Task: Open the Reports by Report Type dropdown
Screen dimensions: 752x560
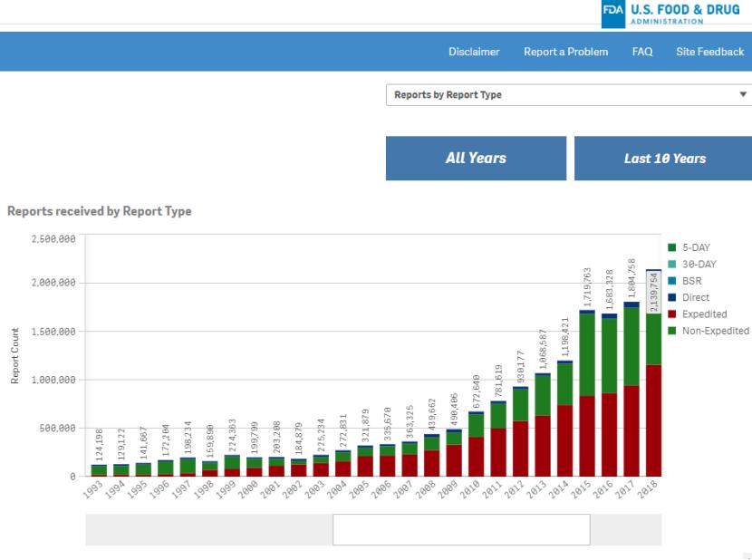Action: pyautogui.click(x=562, y=95)
